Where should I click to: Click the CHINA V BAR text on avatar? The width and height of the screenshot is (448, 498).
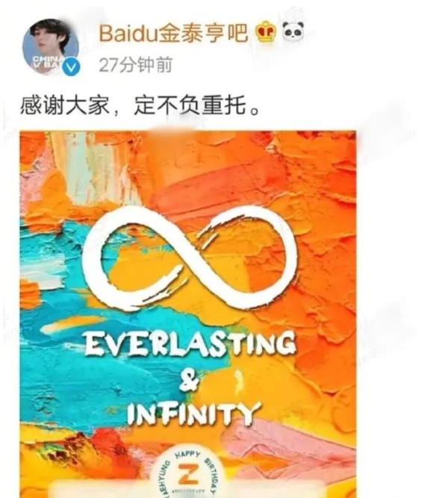(46, 62)
